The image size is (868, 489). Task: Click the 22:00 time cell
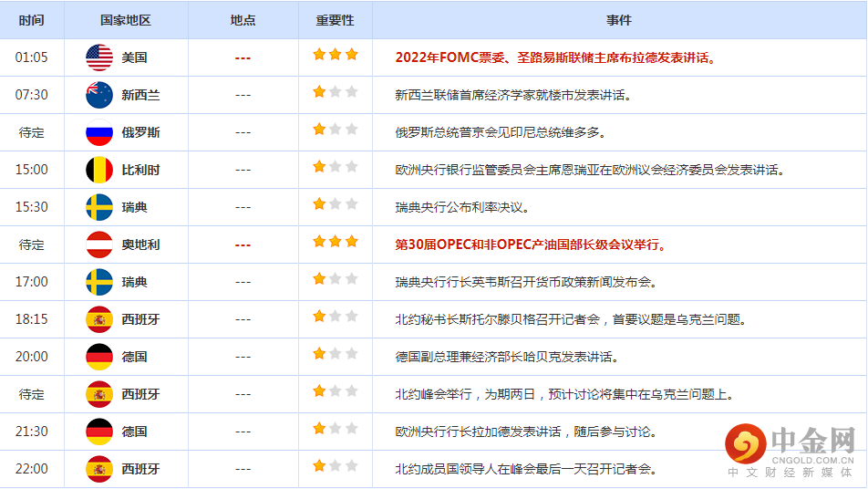(31, 469)
